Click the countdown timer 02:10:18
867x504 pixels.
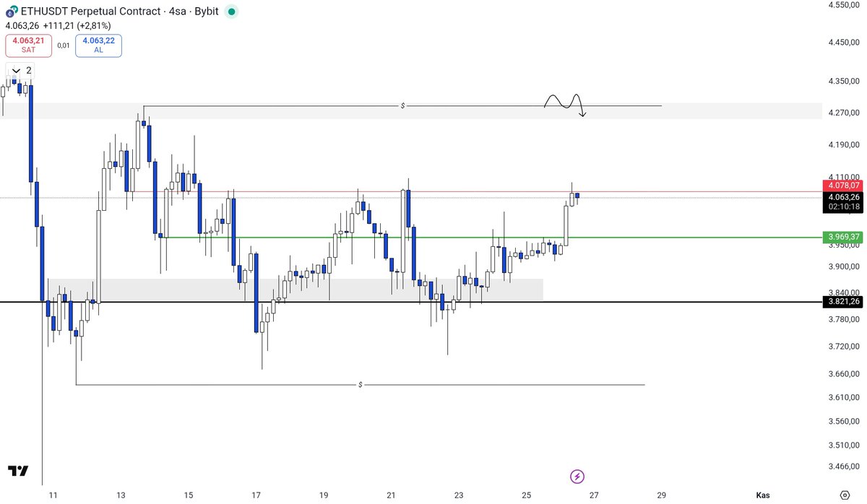click(x=844, y=207)
